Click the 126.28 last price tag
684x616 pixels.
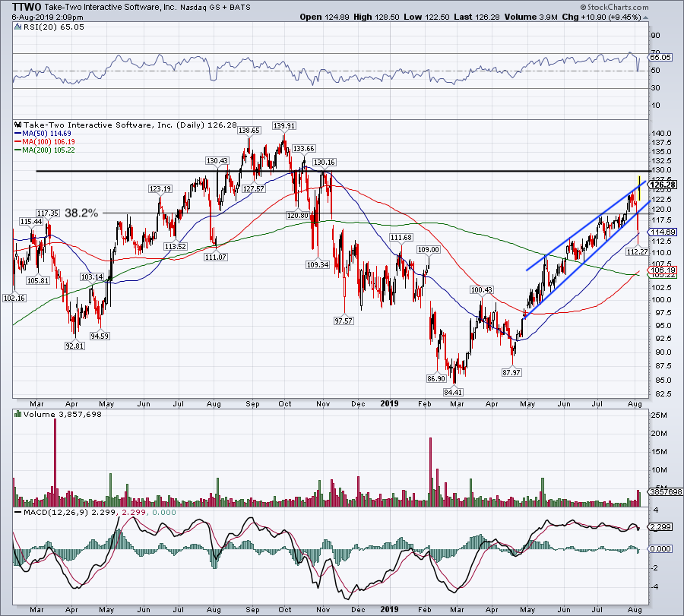(x=662, y=185)
